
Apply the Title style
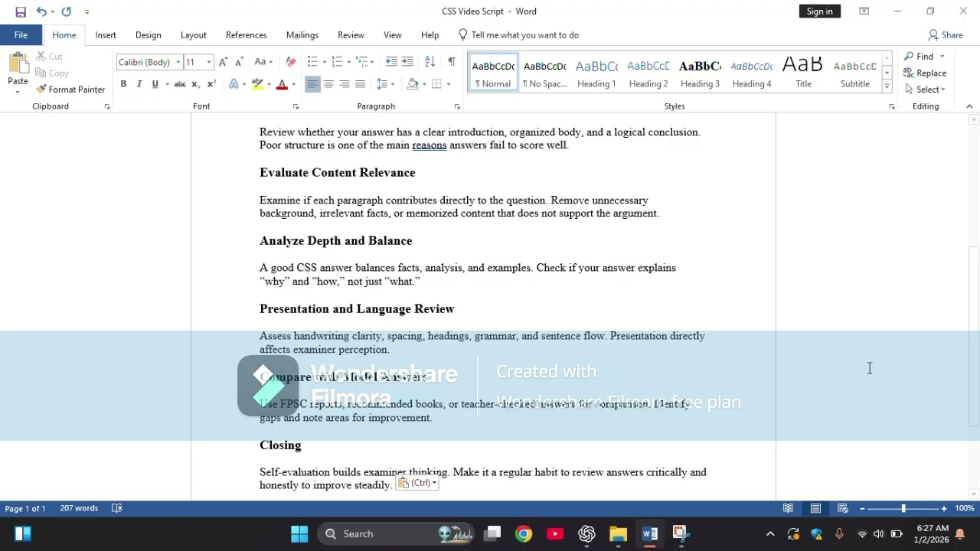coord(803,73)
